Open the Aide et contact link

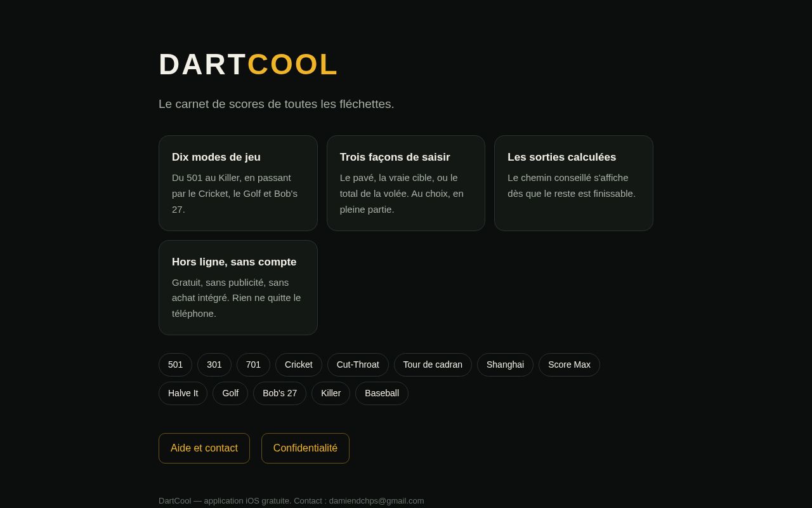point(204,448)
